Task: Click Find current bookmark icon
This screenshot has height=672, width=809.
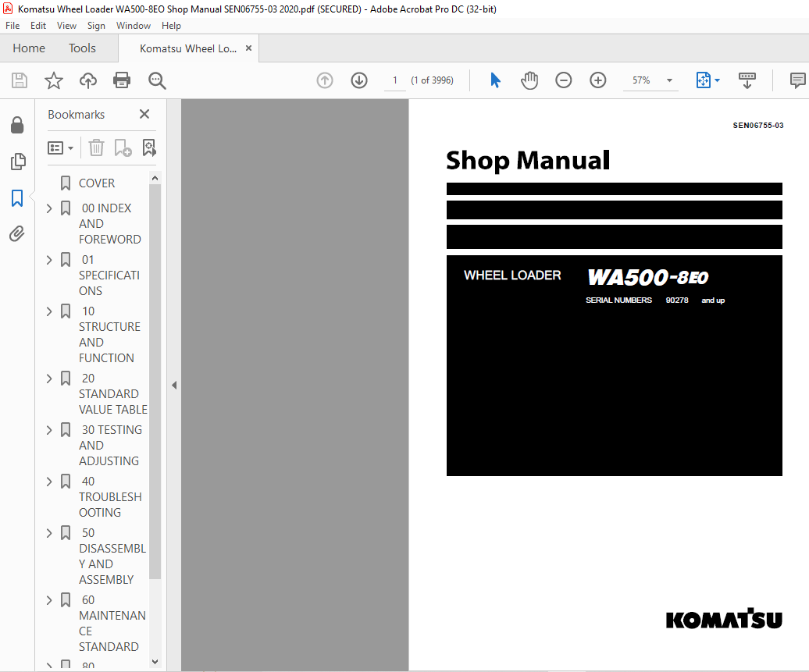Action: 149,148
